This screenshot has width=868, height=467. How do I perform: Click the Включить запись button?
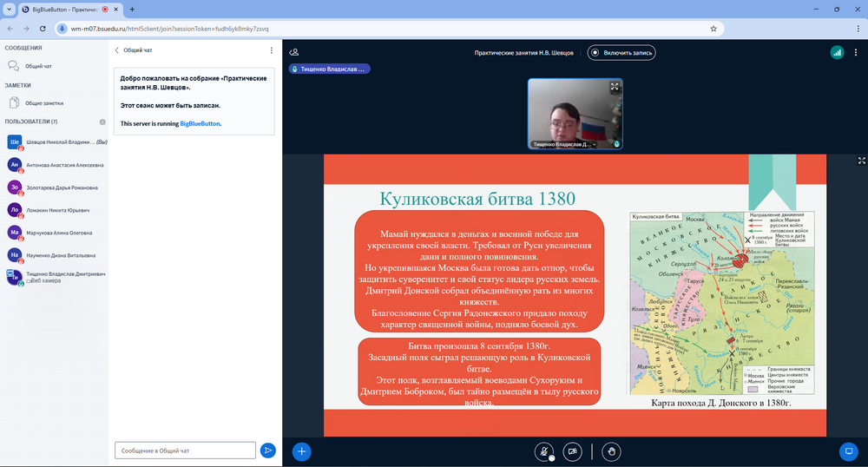pos(621,52)
